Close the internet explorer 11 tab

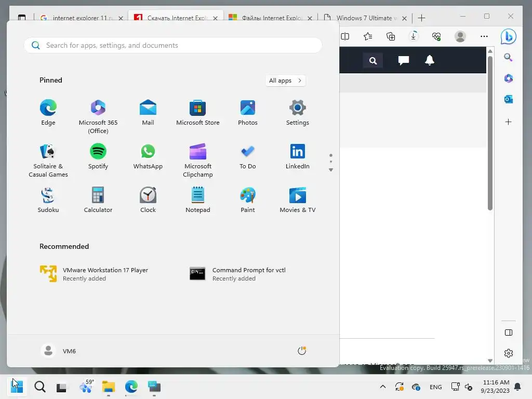(x=121, y=18)
